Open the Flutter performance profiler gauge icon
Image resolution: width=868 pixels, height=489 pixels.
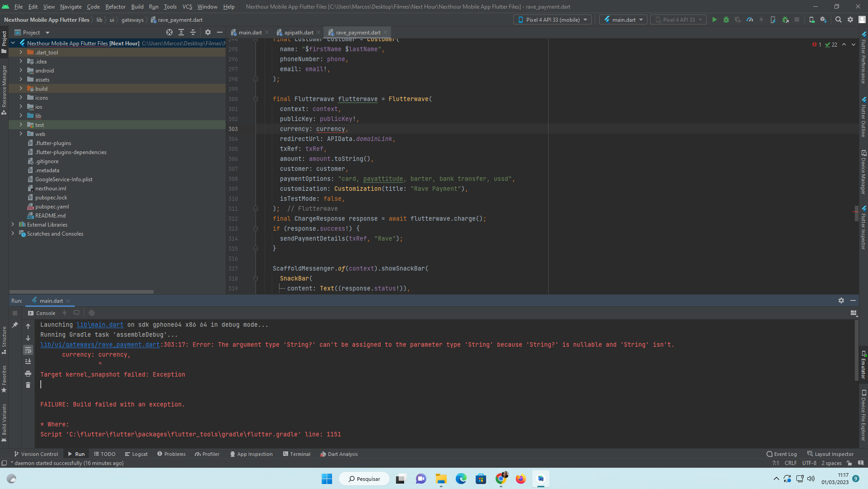(x=750, y=20)
